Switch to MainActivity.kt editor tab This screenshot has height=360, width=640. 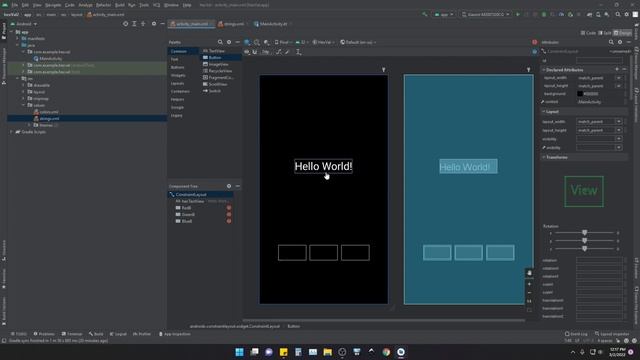[273, 24]
